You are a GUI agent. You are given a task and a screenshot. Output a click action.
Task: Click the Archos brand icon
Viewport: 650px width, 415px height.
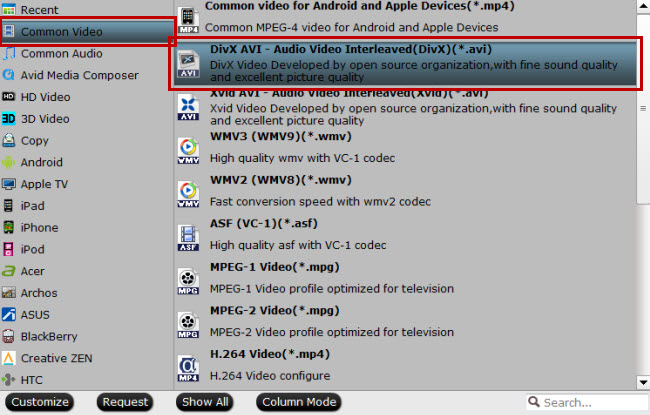(9, 293)
